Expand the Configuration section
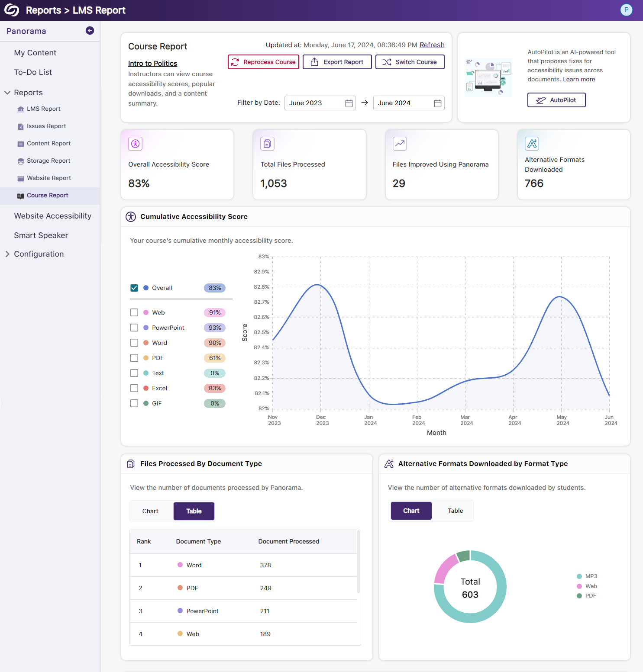643x672 pixels. click(7, 254)
